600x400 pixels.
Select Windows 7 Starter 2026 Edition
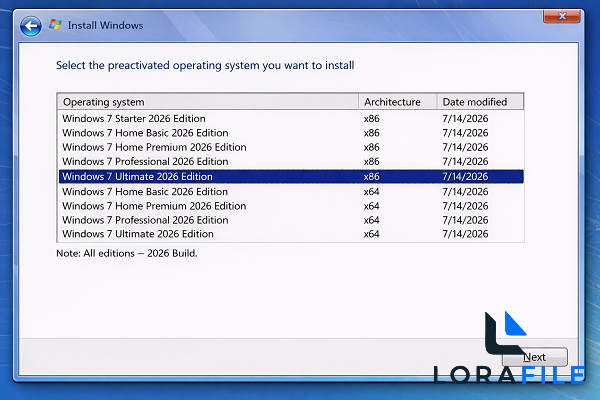pos(291,119)
